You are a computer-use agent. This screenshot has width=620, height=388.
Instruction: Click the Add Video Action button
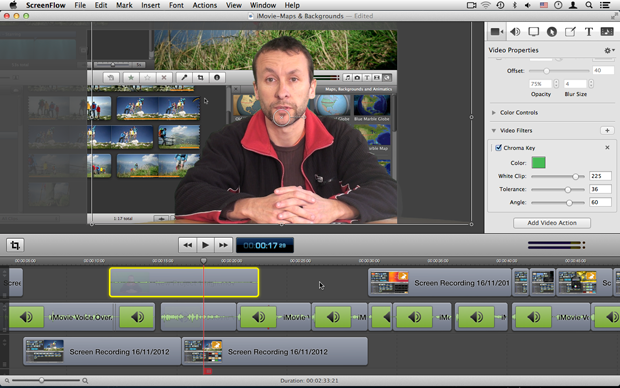point(552,223)
